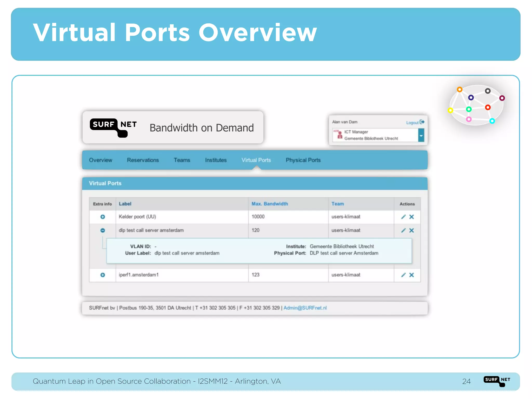The height and width of the screenshot is (399, 532).
Task: Click the 10000 bandwidth value
Action: (x=258, y=217)
